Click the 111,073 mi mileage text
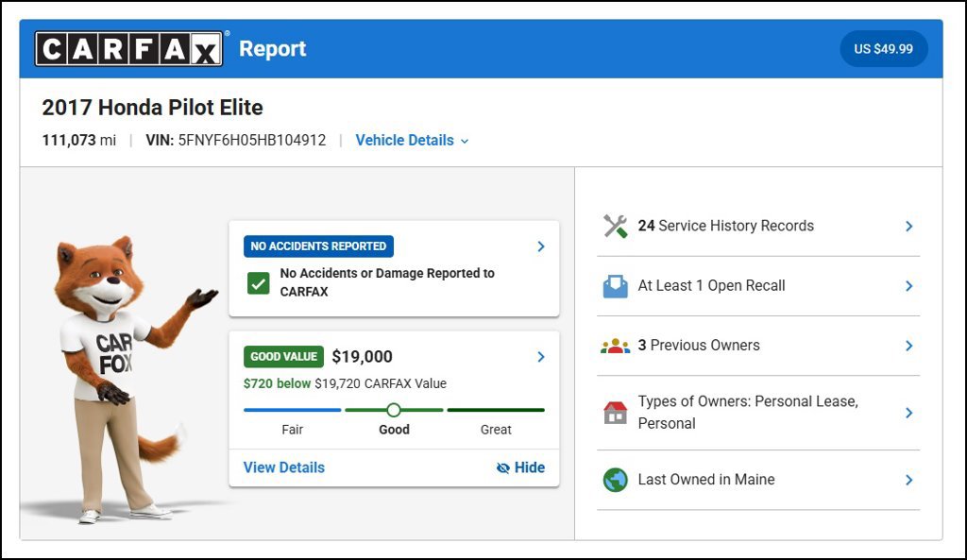This screenshot has width=967, height=560. 79,140
